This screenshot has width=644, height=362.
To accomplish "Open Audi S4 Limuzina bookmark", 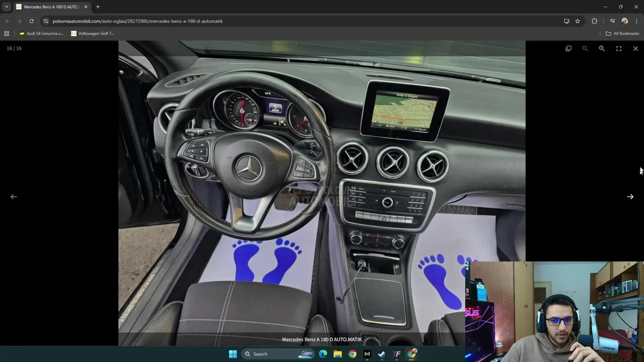I will 42,34.
